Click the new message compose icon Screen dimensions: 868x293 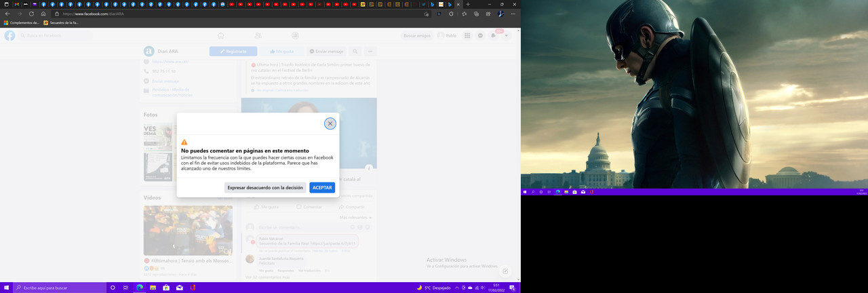point(505,271)
